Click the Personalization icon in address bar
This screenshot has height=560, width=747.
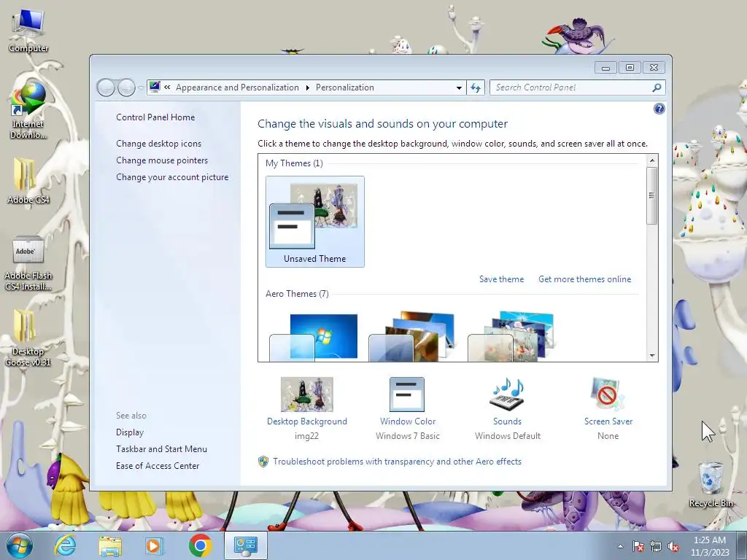[x=155, y=87]
